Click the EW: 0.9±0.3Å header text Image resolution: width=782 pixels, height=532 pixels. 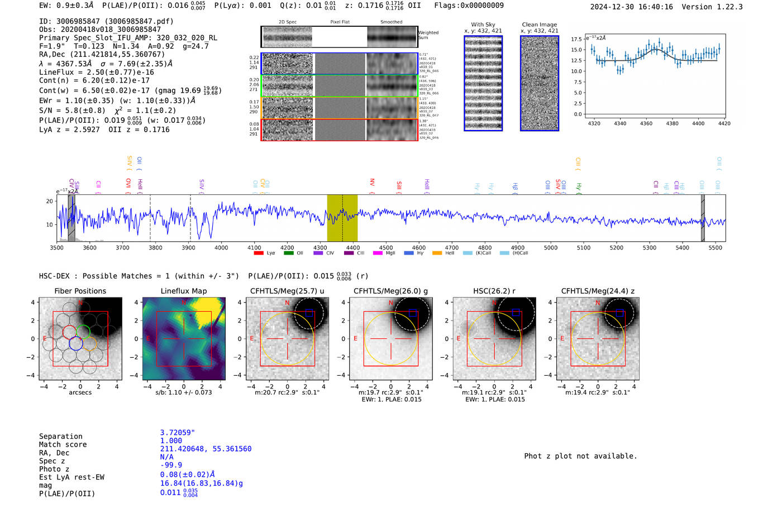66,6
